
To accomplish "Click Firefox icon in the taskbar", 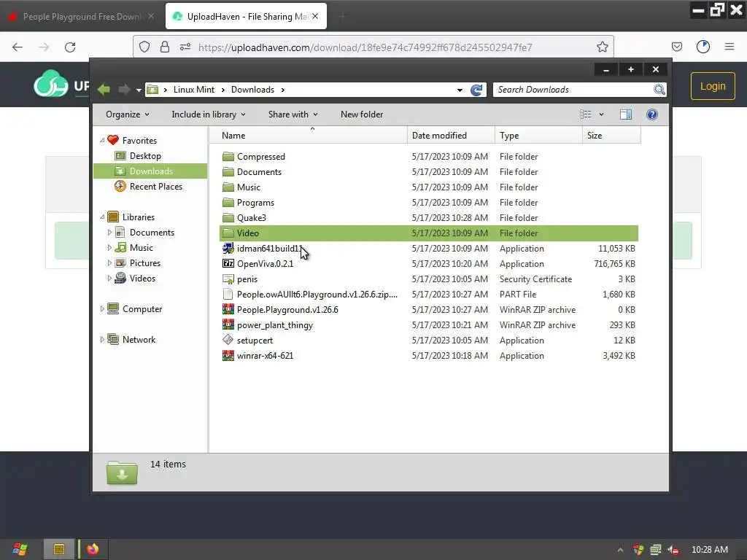I will (x=93, y=549).
